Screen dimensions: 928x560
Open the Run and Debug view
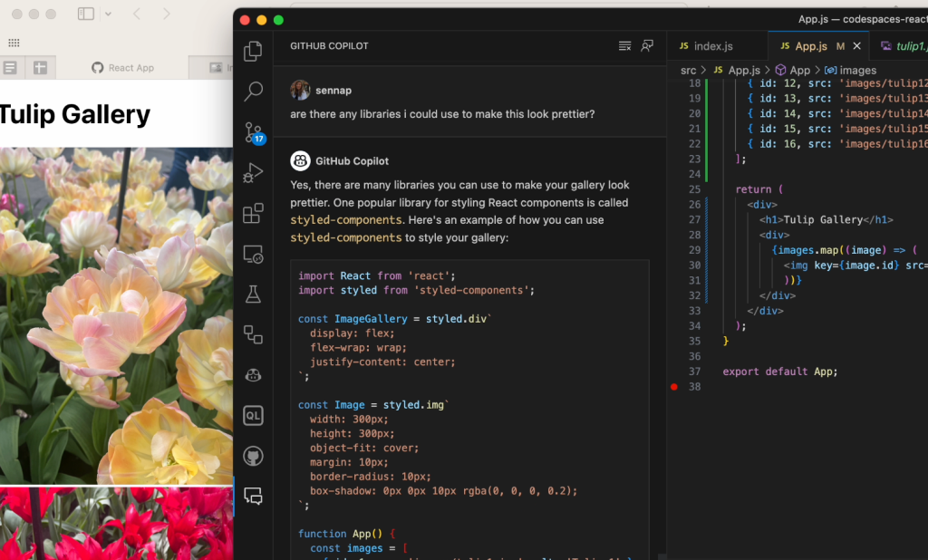point(253,172)
